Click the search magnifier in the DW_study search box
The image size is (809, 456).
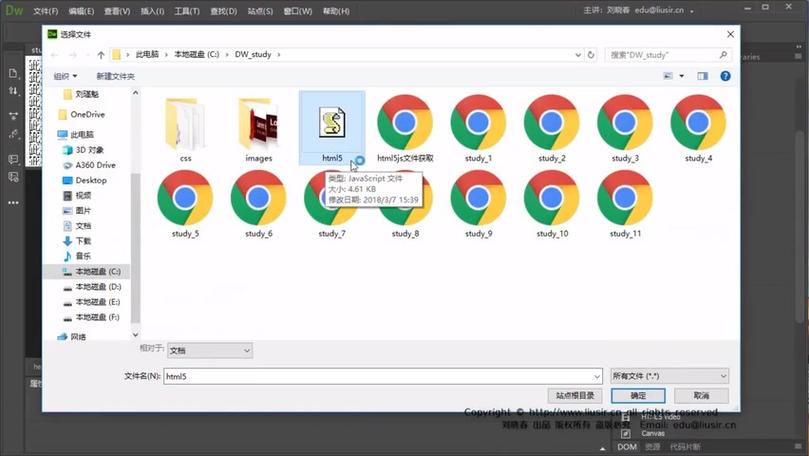tap(723, 55)
